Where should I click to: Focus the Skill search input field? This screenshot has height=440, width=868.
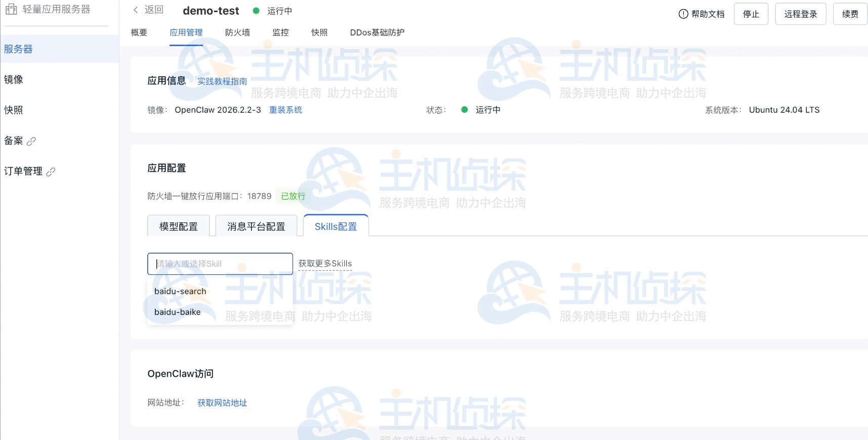click(x=220, y=264)
